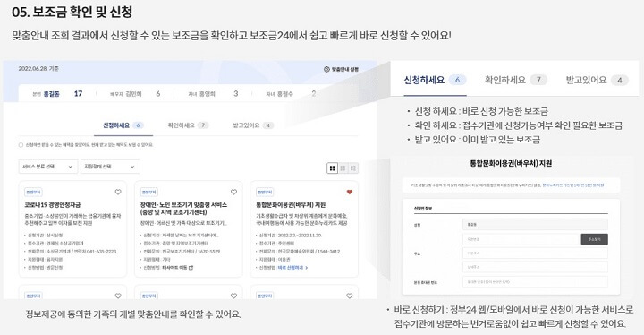The width and height of the screenshot is (644, 335).
Task: Click the 신청인 정보 section label
Action: tap(423, 209)
